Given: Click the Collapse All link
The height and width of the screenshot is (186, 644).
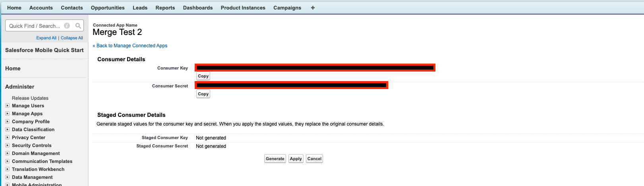Looking at the screenshot, I should pos(72,38).
